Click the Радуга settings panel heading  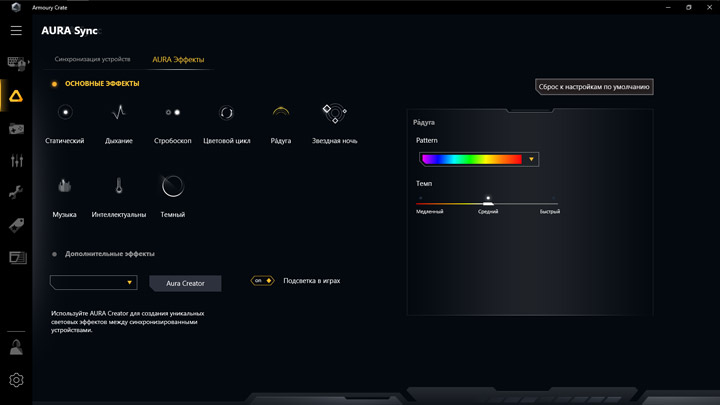423,123
